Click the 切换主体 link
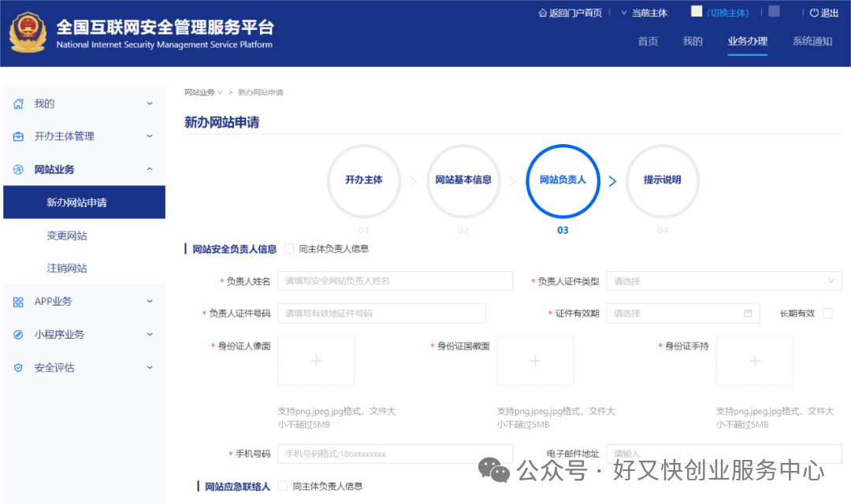 (728, 13)
